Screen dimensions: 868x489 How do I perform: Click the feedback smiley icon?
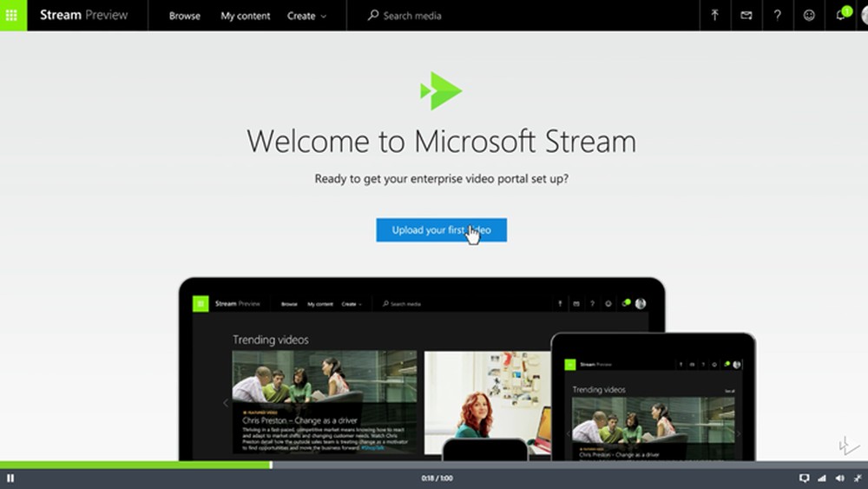click(x=809, y=16)
